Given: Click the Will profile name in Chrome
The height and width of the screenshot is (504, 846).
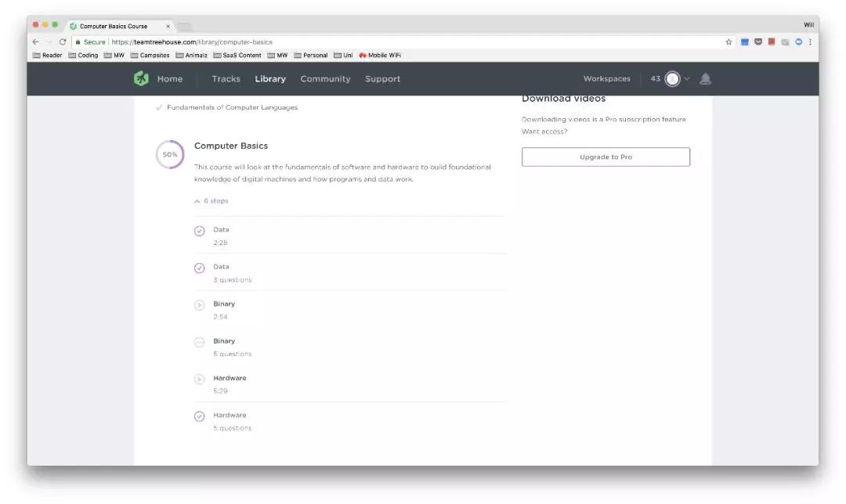Looking at the screenshot, I should [x=808, y=25].
